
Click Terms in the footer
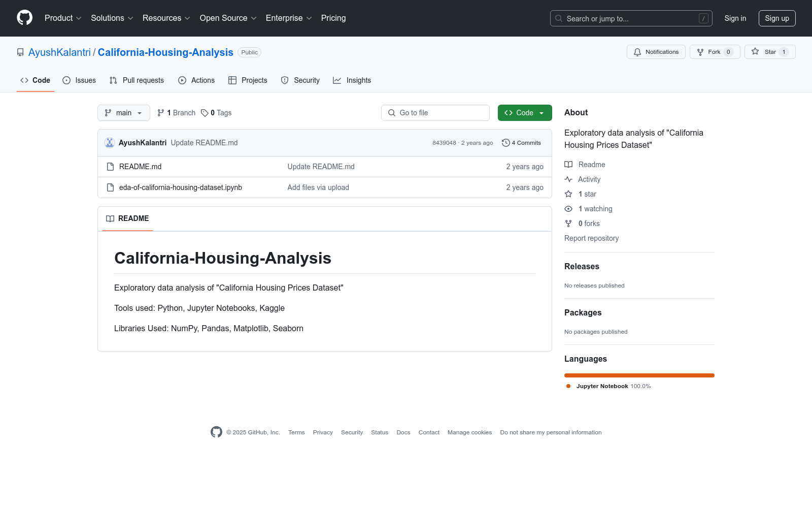point(296,432)
